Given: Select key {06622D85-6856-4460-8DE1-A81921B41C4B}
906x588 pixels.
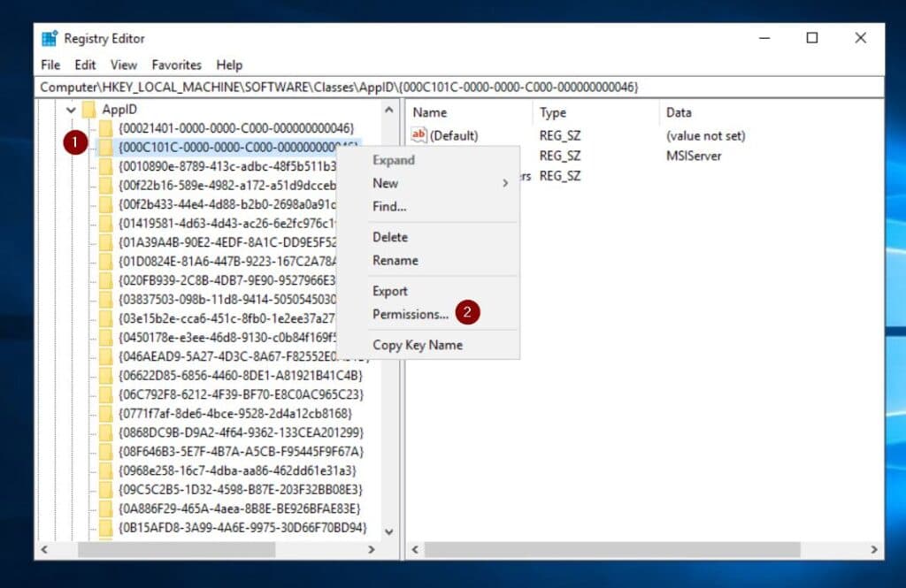Looking at the screenshot, I should pos(241,376).
